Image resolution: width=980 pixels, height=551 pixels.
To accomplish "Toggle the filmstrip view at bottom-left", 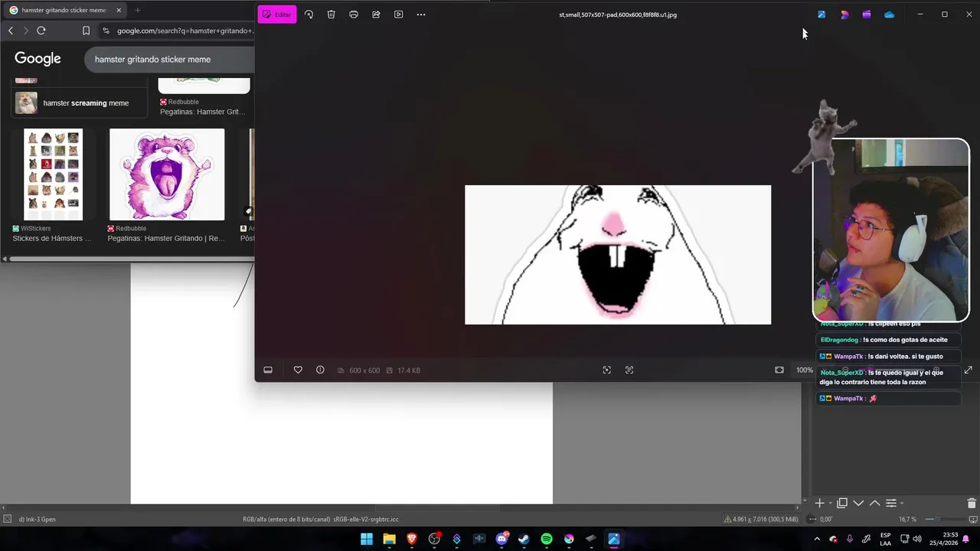I will [268, 370].
